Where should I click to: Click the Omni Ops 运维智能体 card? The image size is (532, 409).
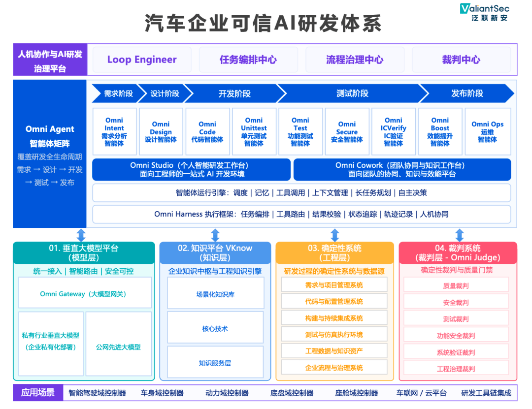(488, 131)
